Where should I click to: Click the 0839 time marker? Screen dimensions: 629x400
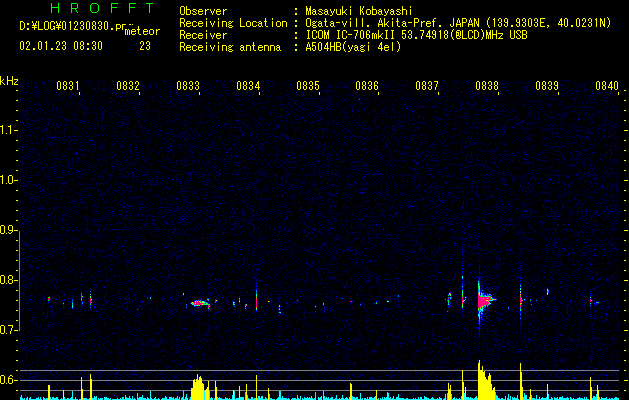coord(547,86)
